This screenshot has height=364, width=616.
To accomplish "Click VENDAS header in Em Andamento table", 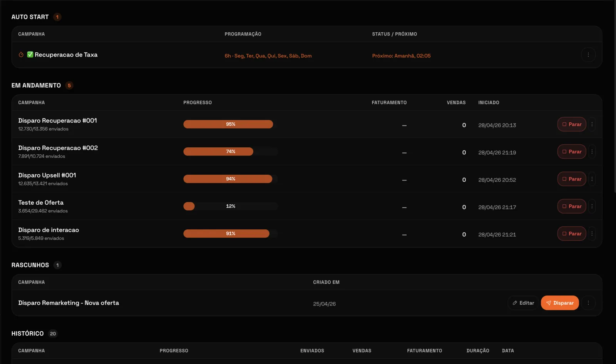I will pyautogui.click(x=456, y=102).
